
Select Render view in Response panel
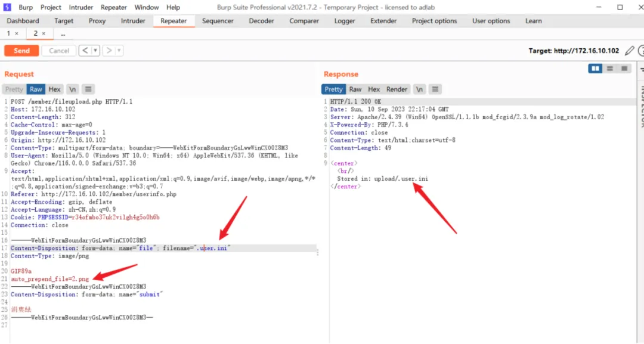(397, 89)
